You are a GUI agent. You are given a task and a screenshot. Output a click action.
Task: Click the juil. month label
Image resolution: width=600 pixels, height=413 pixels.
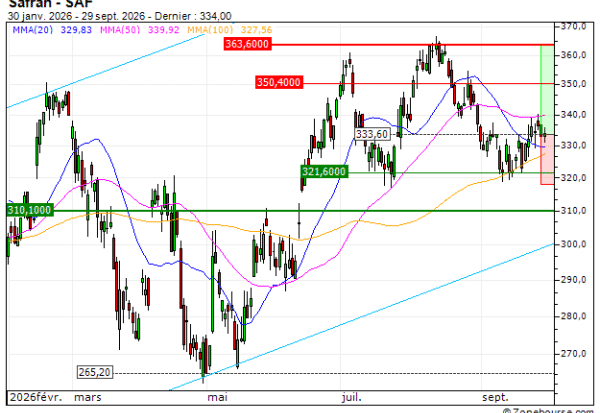351,397
